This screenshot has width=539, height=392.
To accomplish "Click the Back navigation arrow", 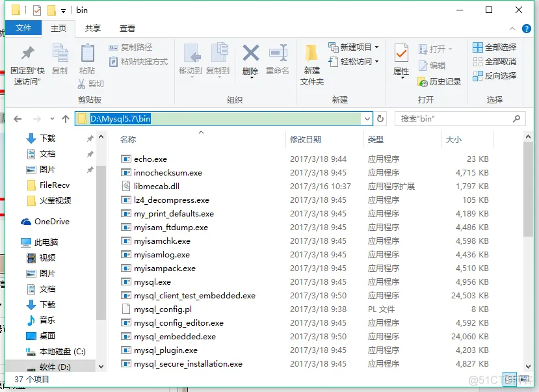I will coord(18,119).
